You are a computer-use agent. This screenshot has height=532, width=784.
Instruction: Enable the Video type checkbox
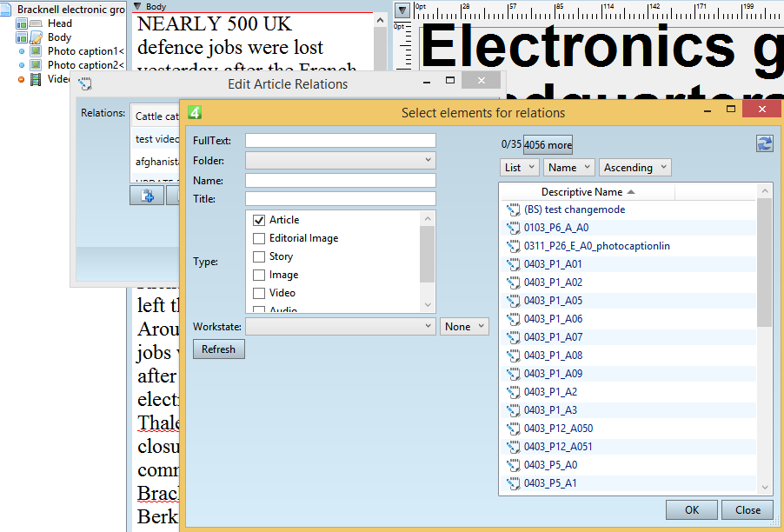258,293
